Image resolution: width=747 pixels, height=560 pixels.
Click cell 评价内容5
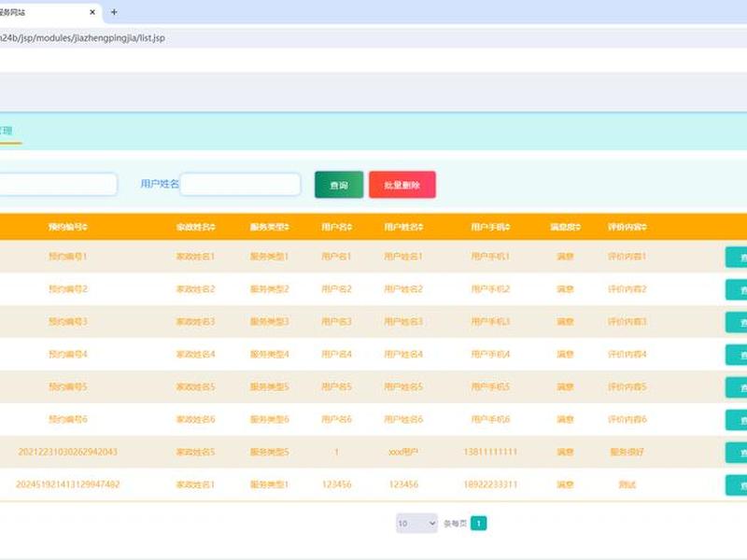point(627,386)
